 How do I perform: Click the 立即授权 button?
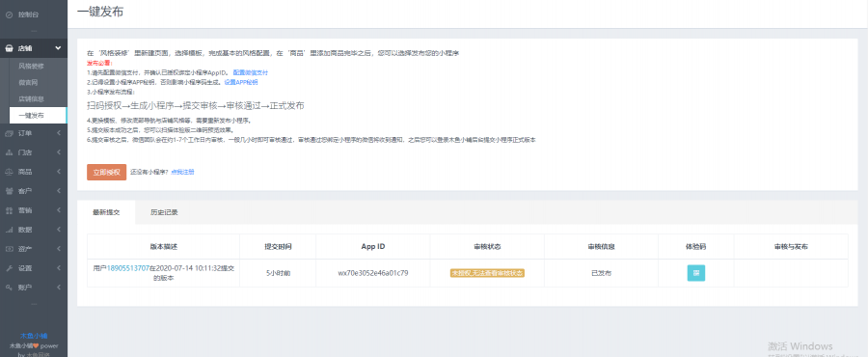(106, 172)
